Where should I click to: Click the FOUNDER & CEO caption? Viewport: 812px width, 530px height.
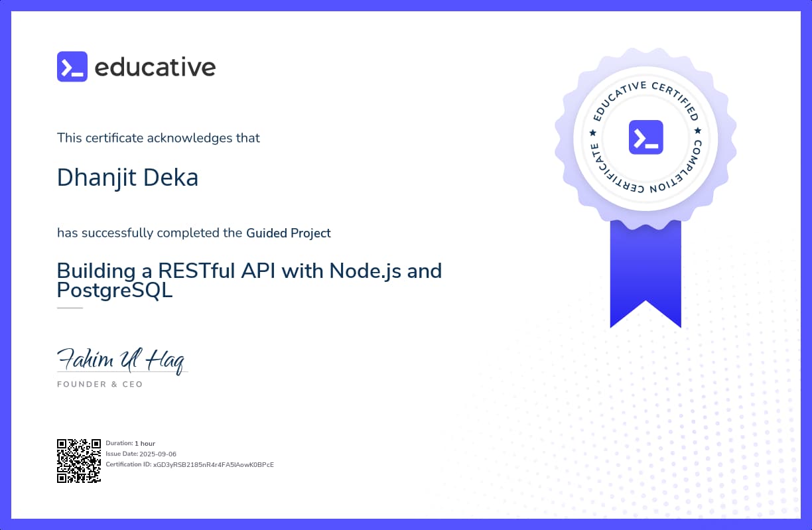[x=100, y=384]
